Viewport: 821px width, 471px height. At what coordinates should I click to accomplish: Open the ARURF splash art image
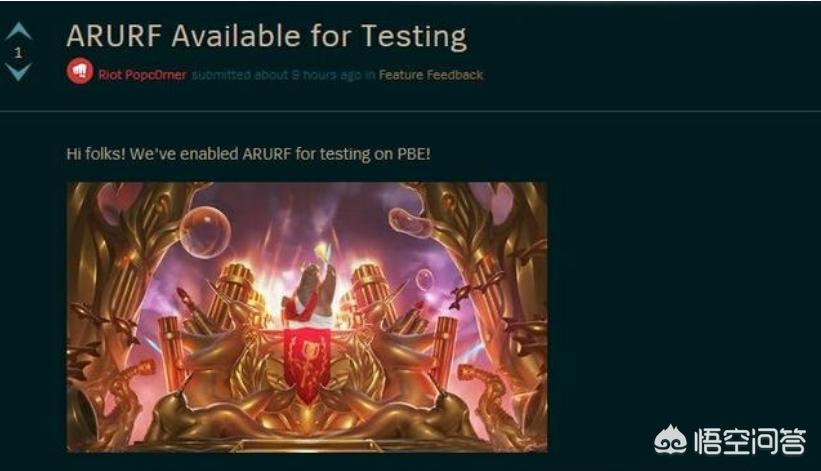pyautogui.click(x=307, y=317)
